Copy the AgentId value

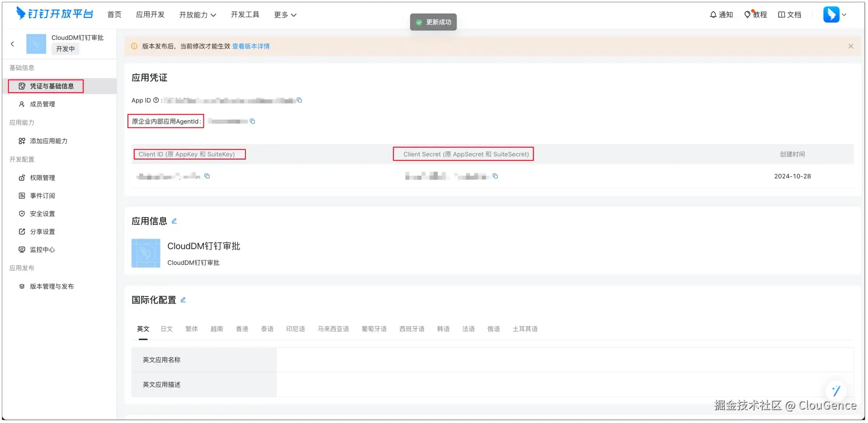pyautogui.click(x=253, y=121)
